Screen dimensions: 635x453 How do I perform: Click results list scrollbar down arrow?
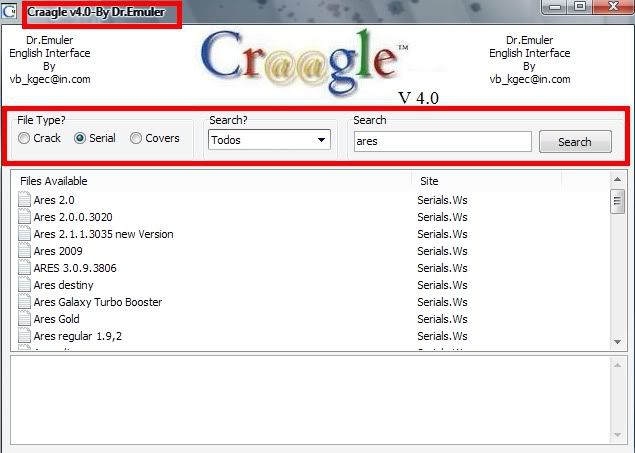[x=617, y=342]
